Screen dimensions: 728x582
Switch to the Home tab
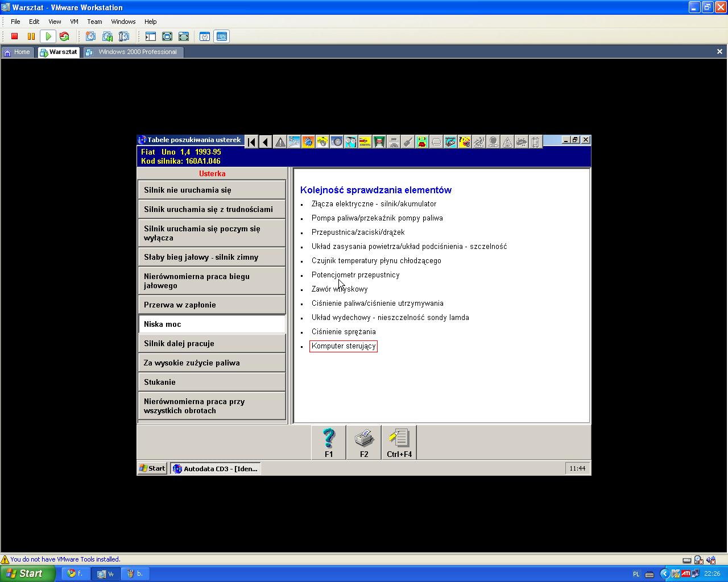(18, 52)
